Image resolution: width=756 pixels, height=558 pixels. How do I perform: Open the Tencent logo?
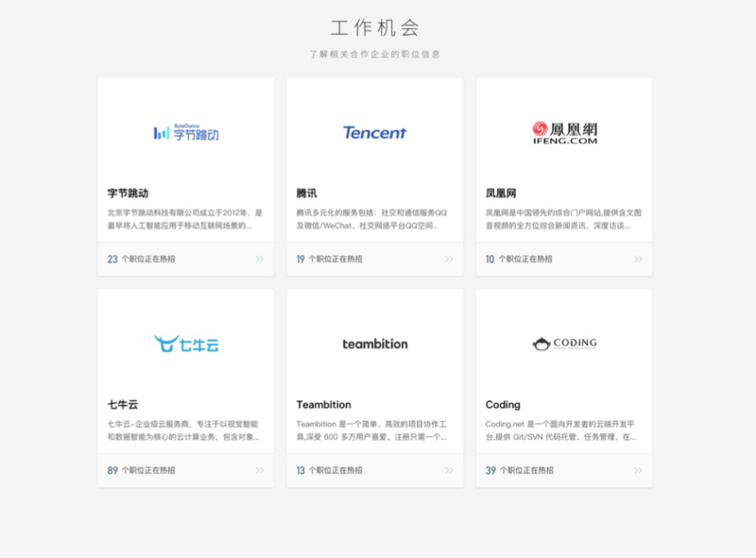(374, 132)
